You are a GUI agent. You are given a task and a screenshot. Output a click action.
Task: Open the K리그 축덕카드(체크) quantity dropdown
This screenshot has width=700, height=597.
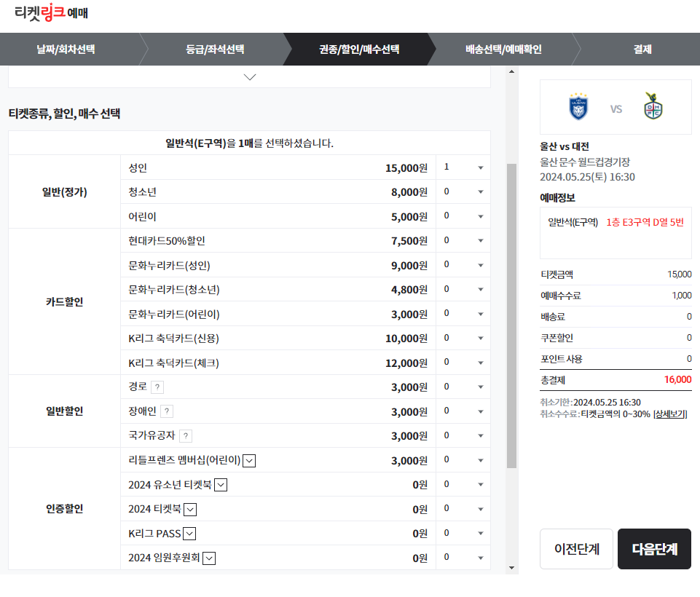pyautogui.click(x=463, y=363)
